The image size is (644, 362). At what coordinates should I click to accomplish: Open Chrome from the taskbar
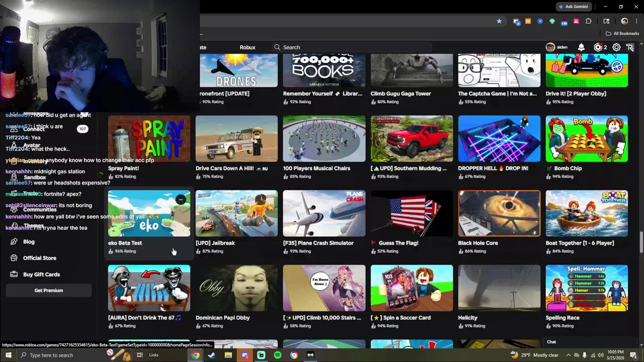196,355
